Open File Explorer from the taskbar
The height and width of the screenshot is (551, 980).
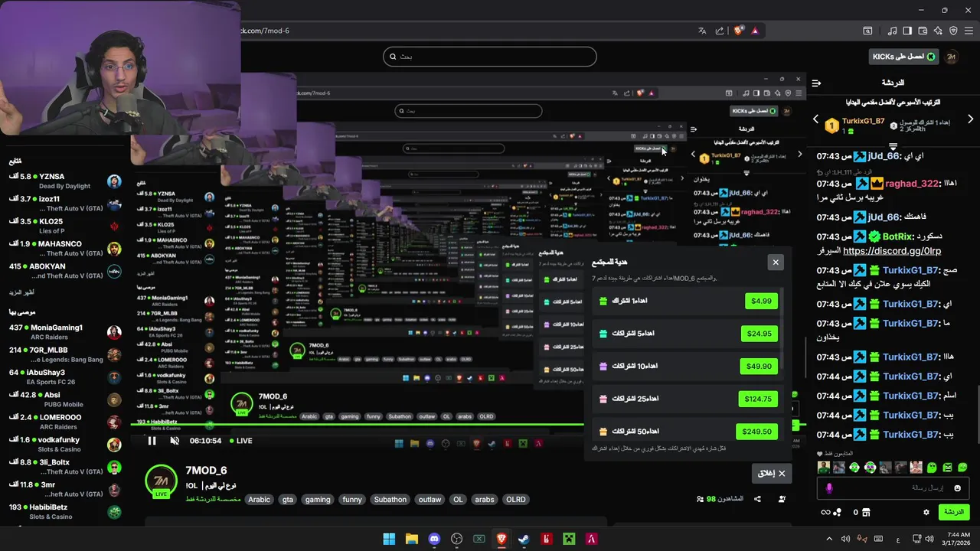pyautogui.click(x=411, y=539)
